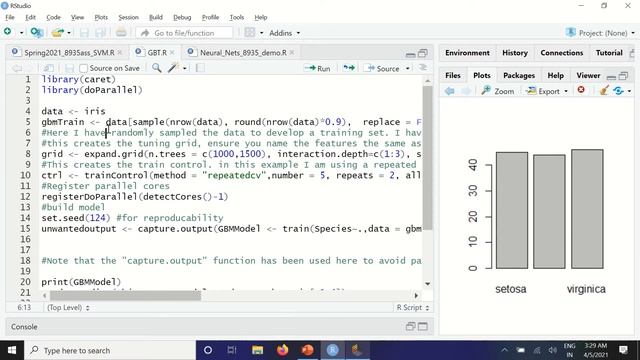Viewport: 640px width, 360px height.
Task: Click the Re-run previous code icon
Action: tap(349, 68)
